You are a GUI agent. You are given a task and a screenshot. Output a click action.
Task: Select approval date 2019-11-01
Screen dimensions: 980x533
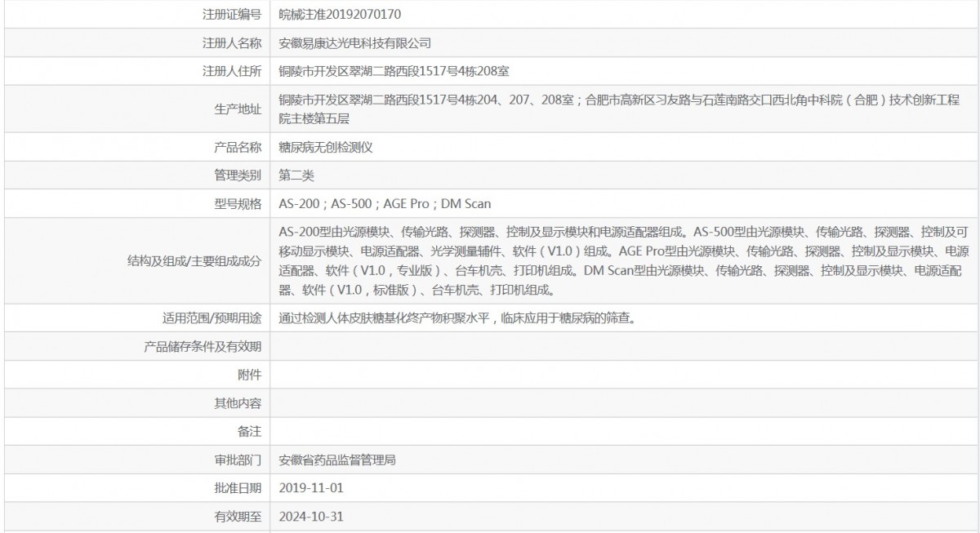pos(312,488)
